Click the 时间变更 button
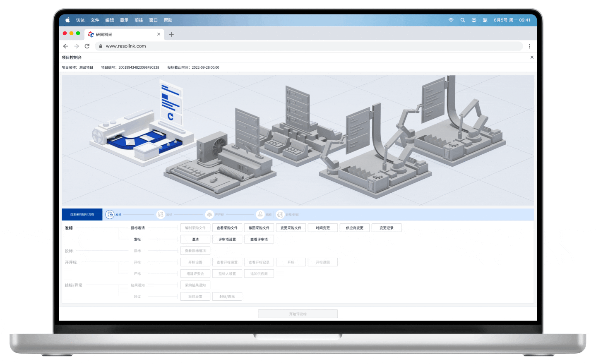596x364 pixels. click(323, 228)
